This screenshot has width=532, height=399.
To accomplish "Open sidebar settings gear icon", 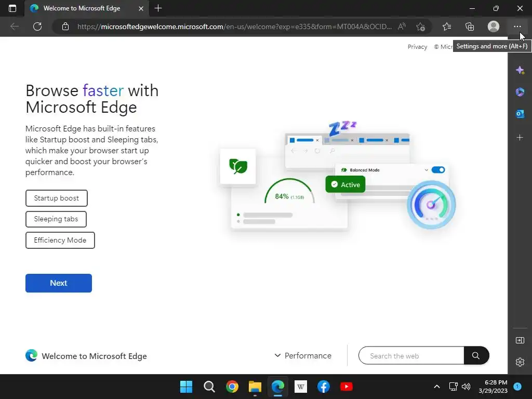I will click(x=520, y=362).
